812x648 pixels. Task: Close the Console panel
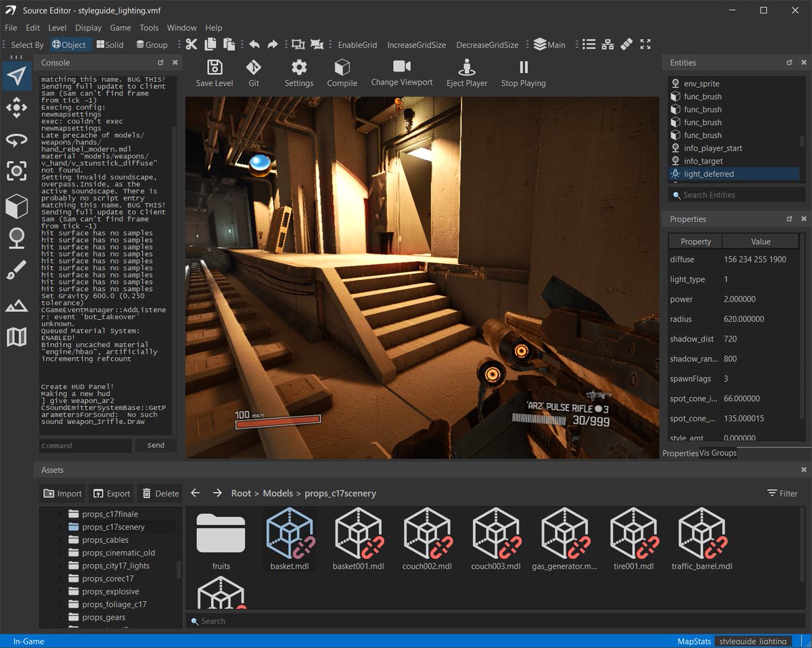click(x=175, y=62)
